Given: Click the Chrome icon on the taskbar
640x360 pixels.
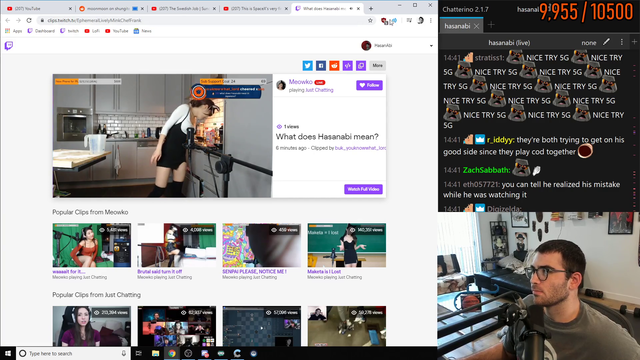Looking at the screenshot, I should (x=172, y=353).
